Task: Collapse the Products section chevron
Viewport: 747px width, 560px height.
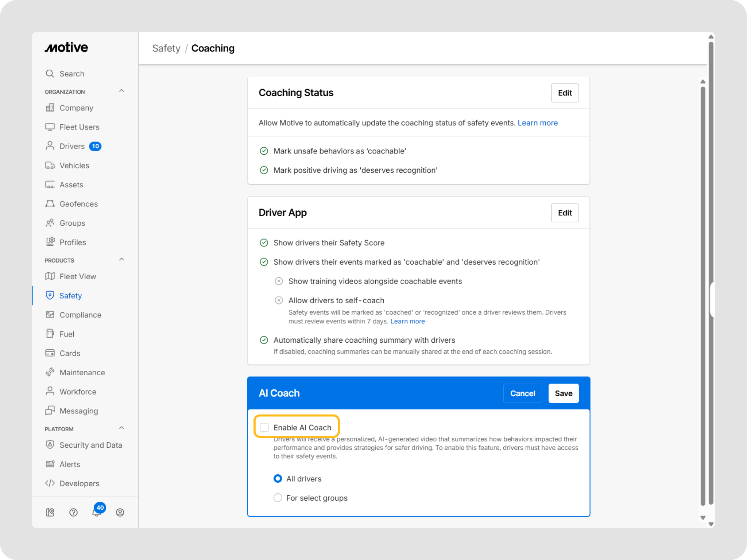Action: point(121,260)
